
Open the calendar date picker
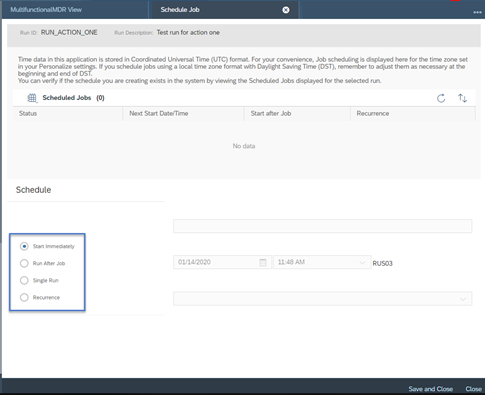(x=263, y=262)
